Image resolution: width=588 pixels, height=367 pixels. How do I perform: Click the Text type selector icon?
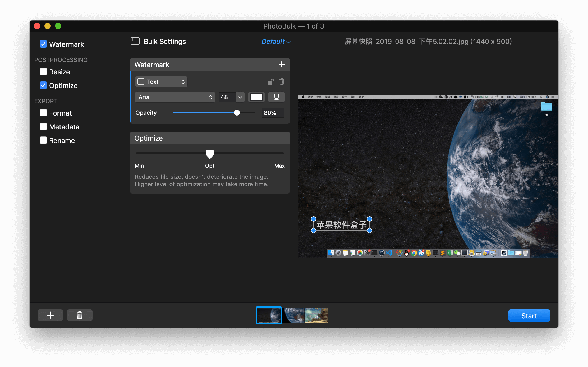click(x=142, y=82)
